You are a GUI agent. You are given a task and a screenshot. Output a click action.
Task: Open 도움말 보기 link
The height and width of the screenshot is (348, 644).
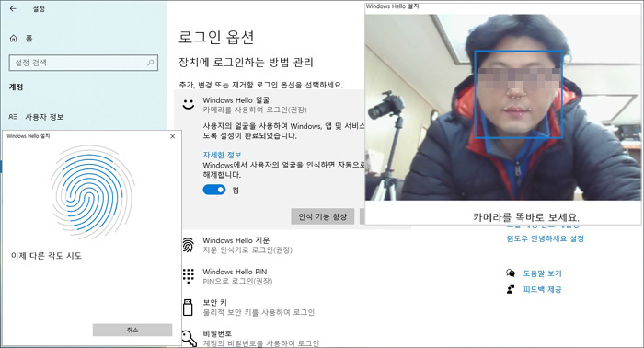pyautogui.click(x=542, y=273)
